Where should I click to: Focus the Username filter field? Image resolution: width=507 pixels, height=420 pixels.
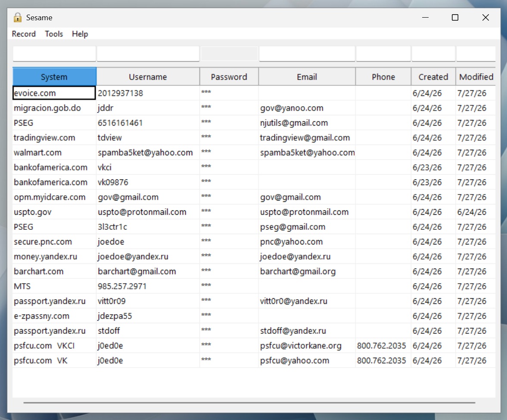pos(148,54)
